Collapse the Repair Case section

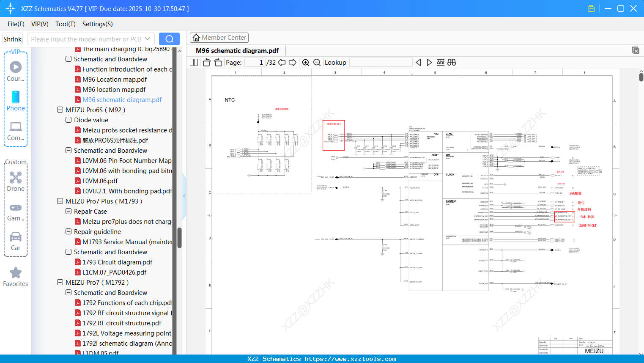coord(68,211)
